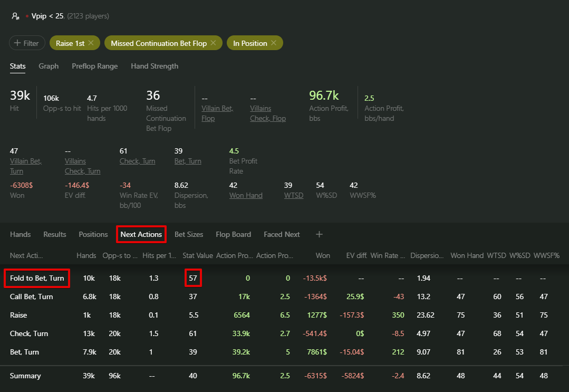Sort table by Stat Value column
This screenshot has height=392, width=569.
click(198, 255)
